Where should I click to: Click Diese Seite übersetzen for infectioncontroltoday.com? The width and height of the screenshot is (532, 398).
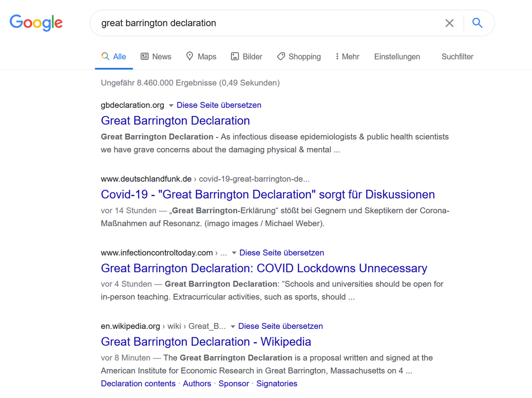282,253
